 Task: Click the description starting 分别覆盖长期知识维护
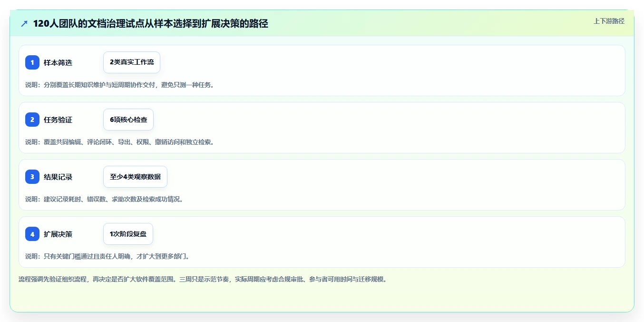pos(119,85)
